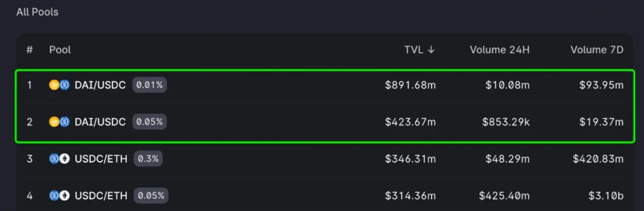Screen dimensions: 644x211
Task: Click DAI/USDC token pair icon in row 1
Action: click(59, 85)
